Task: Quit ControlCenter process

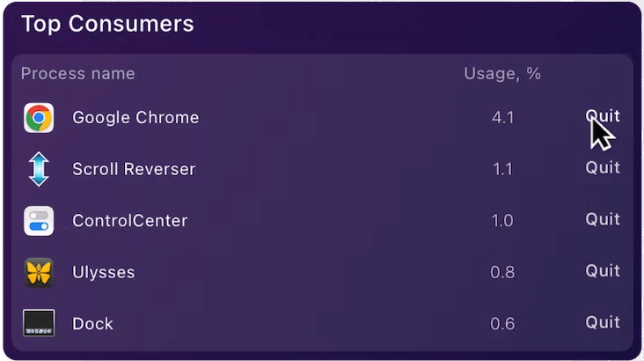Action: [603, 219]
